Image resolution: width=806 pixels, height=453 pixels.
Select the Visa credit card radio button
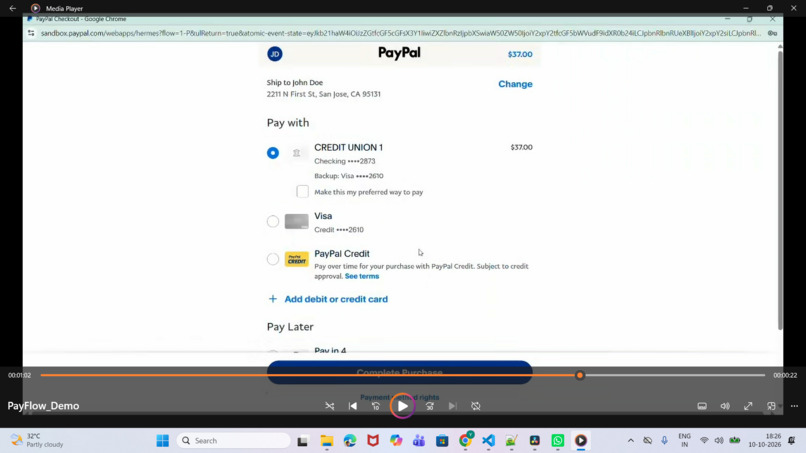point(273,221)
